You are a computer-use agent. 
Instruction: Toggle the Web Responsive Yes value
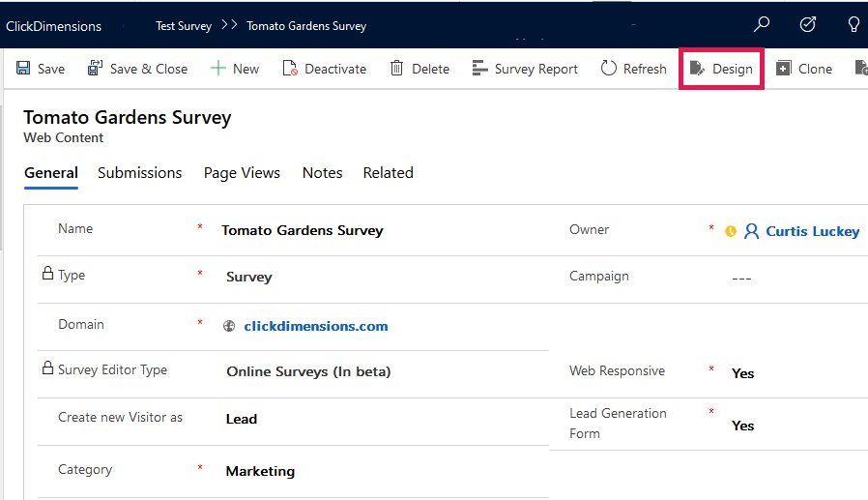(x=743, y=373)
